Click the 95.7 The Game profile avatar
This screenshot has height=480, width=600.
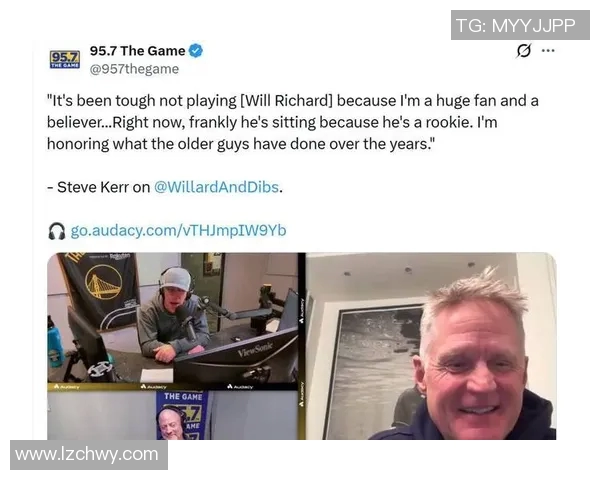point(65,59)
